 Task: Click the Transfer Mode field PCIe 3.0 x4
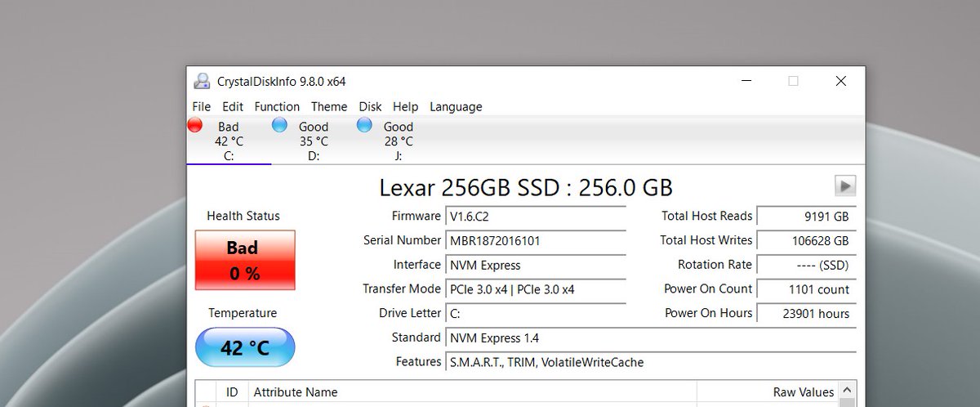(536, 289)
